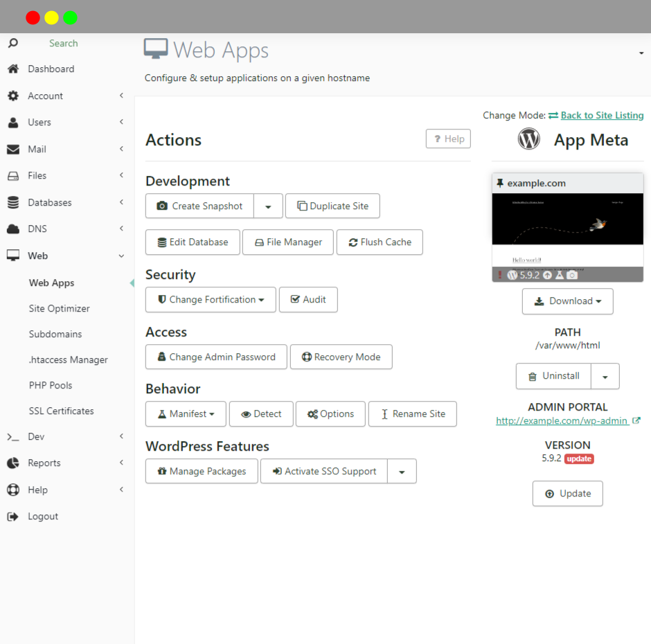
Task: Open the example.com/wp-admin link
Action: point(562,420)
